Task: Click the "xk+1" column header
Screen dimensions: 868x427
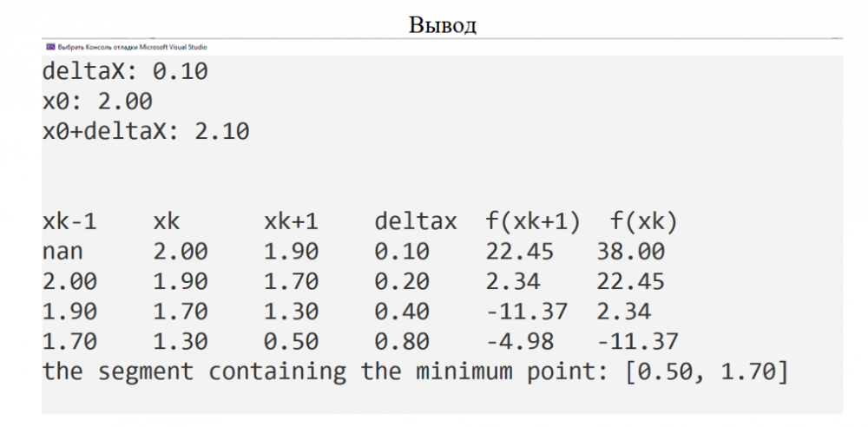Action: coord(292,222)
